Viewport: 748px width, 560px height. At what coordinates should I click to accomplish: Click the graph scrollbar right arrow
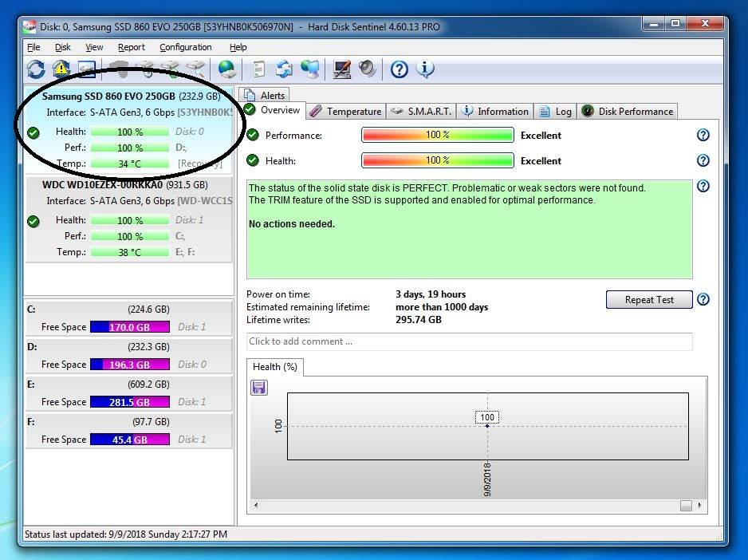tap(699, 505)
